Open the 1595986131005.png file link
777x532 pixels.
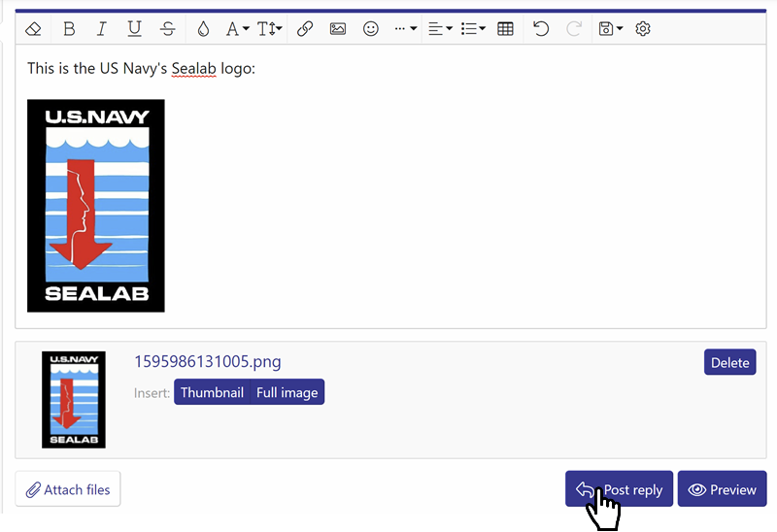tap(208, 361)
